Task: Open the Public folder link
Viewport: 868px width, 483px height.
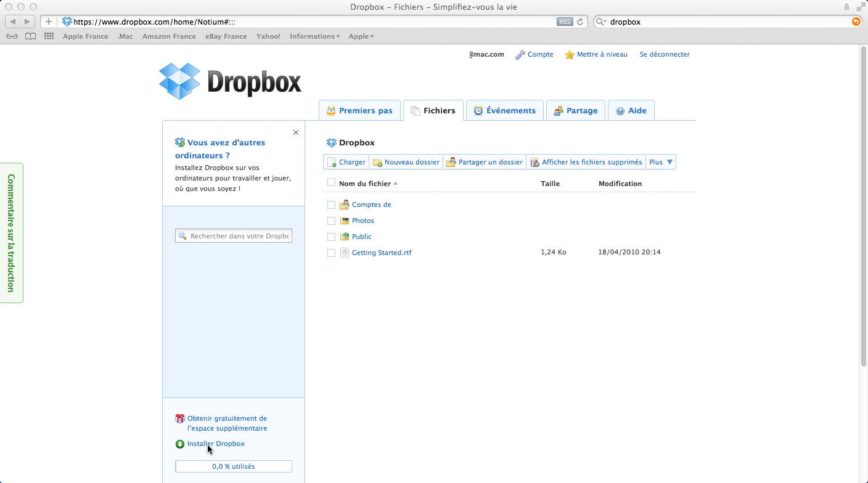Action: click(x=361, y=236)
